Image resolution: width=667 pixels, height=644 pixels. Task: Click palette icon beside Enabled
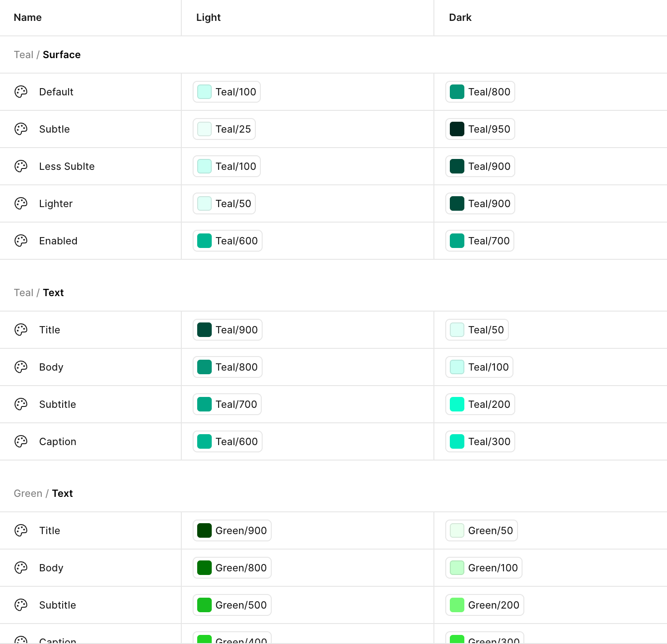[21, 241]
